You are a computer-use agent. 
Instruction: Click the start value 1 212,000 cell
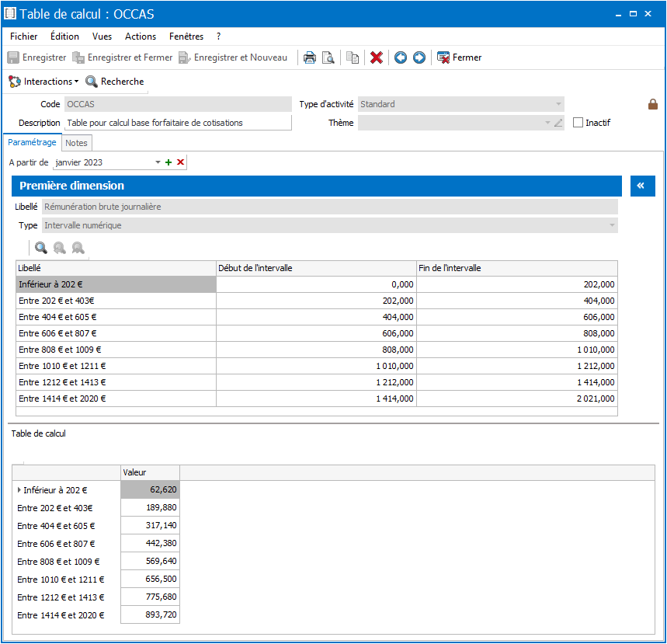pyautogui.click(x=317, y=382)
